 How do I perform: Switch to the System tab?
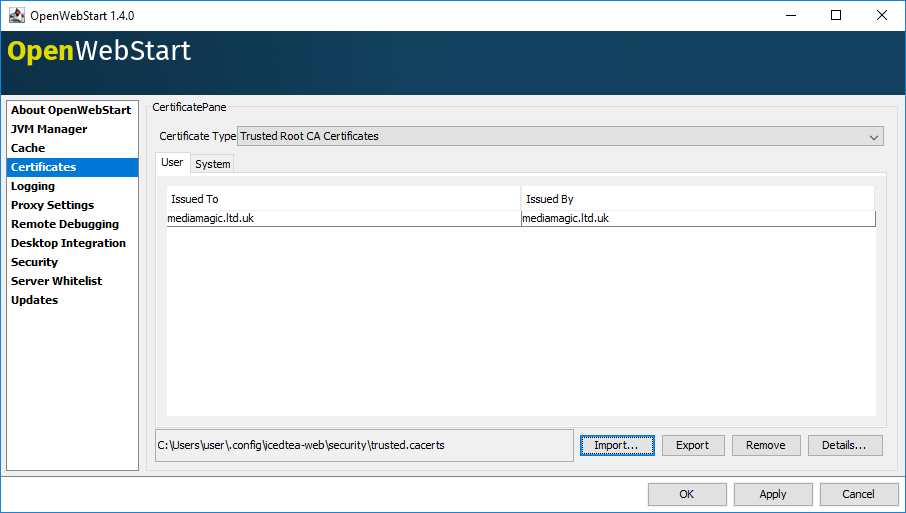coord(212,164)
